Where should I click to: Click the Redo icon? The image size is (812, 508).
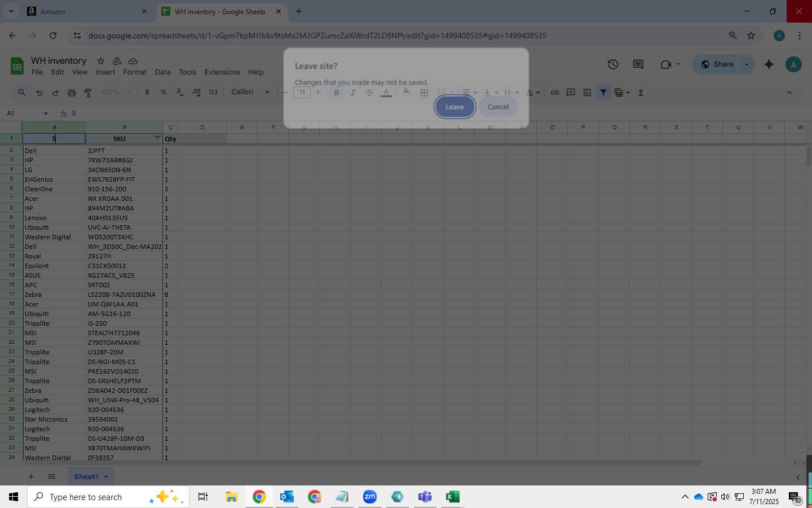pos(55,93)
